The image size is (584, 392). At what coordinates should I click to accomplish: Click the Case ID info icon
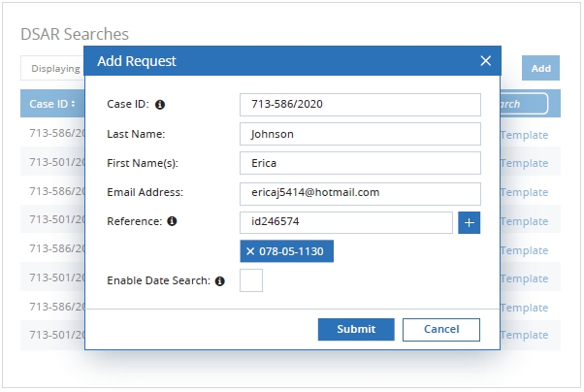(x=160, y=105)
